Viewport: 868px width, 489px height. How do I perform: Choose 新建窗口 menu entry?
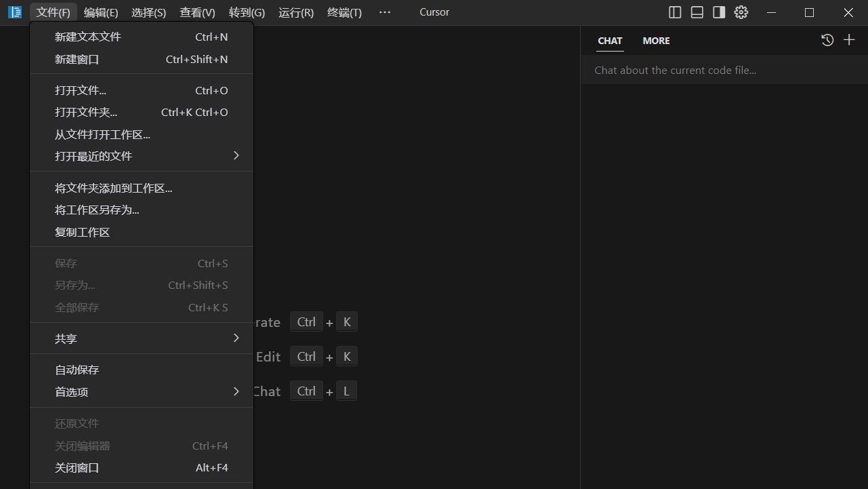pyautogui.click(x=142, y=60)
